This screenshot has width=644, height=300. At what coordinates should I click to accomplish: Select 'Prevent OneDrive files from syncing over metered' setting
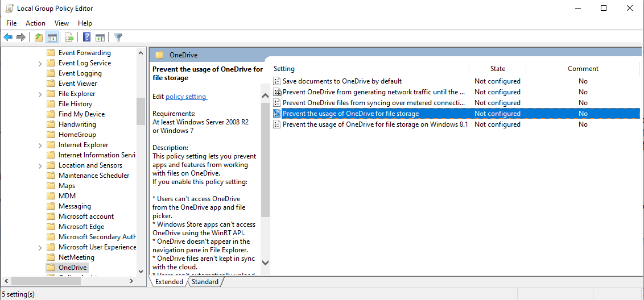click(x=374, y=103)
